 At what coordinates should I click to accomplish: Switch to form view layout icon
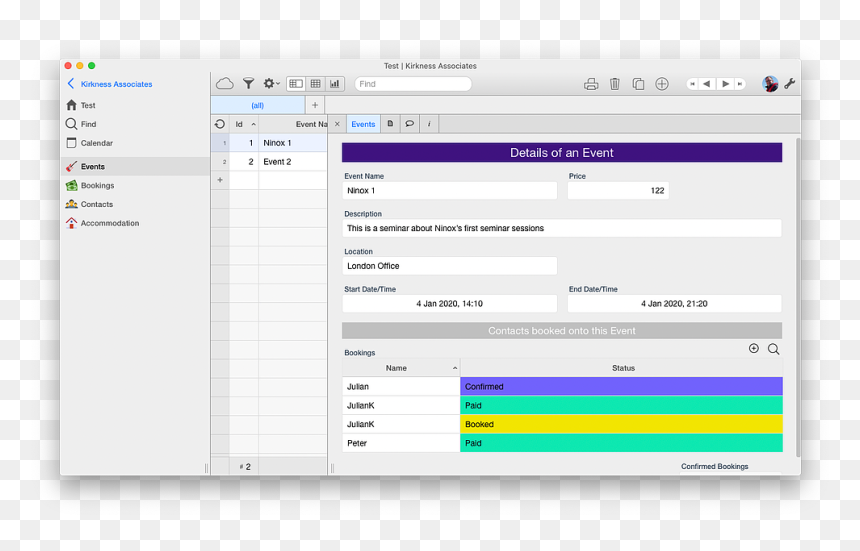tap(296, 84)
